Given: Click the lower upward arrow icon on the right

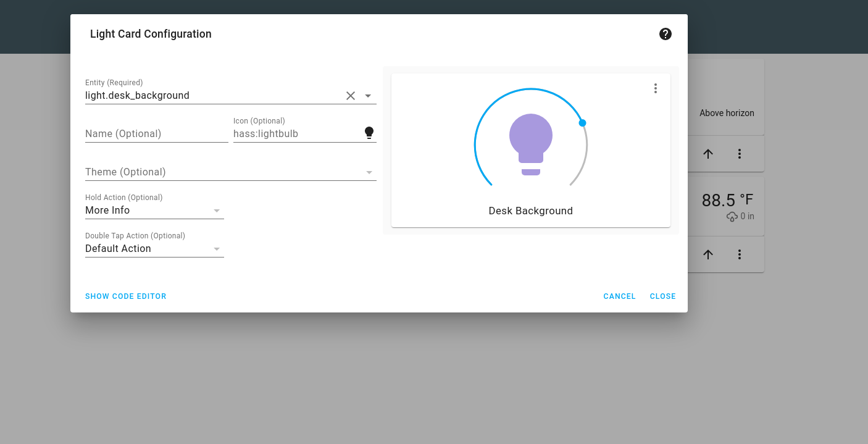Looking at the screenshot, I should point(707,254).
